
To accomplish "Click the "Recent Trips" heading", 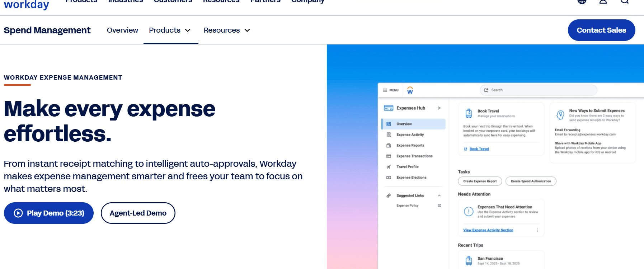I will [x=471, y=245].
